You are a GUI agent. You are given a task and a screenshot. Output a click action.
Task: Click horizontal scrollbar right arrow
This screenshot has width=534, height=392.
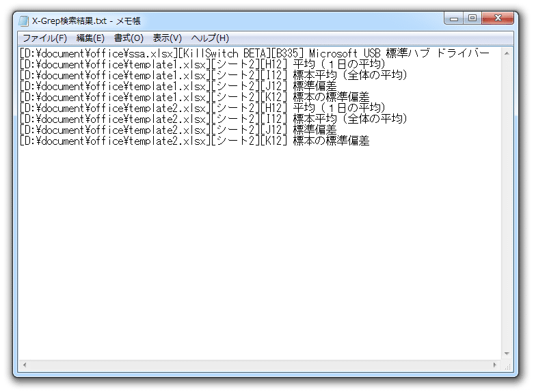pos(495,365)
